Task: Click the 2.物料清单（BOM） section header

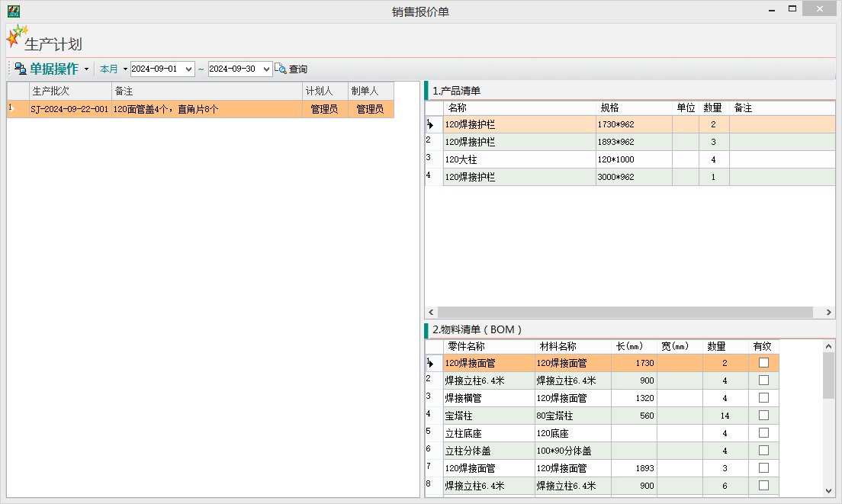Action: [x=477, y=329]
